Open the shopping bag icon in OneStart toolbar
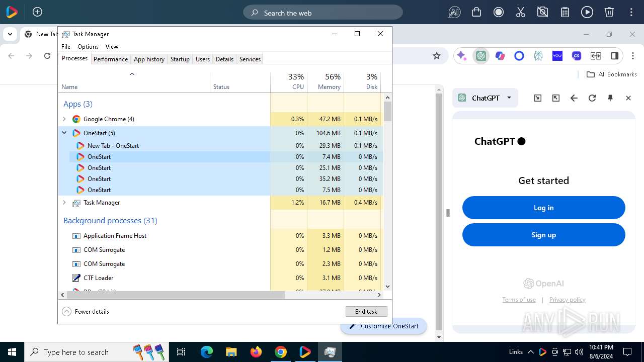The image size is (644, 362). click(x=476, y=13)
